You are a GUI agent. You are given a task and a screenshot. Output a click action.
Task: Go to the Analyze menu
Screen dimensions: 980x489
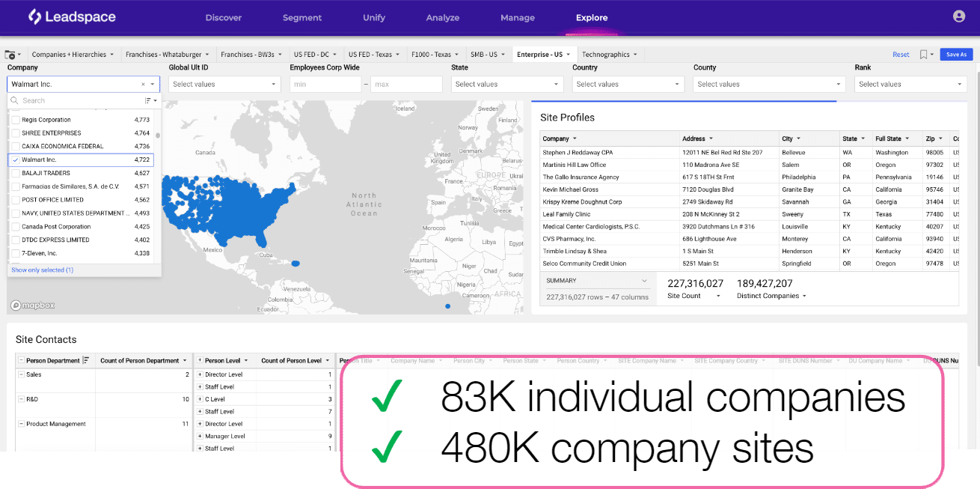pyautogui.click(x=443, y=17)
